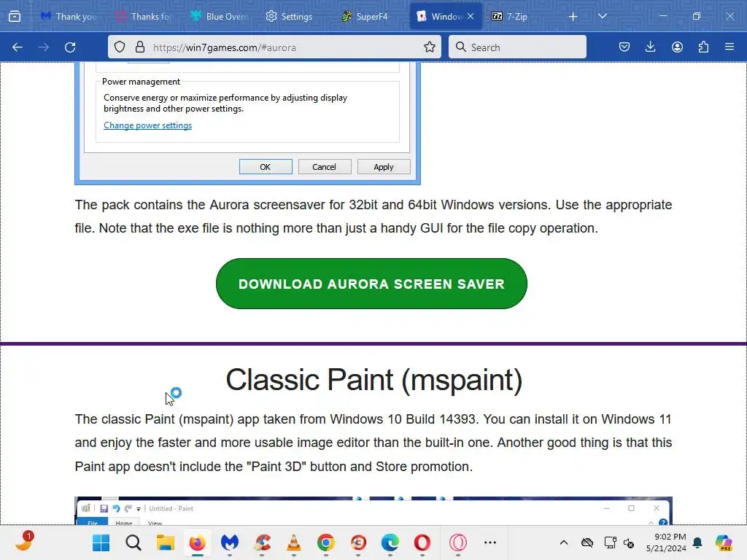View site security lock information
This screenshot has width=747, height=560.
139,47
